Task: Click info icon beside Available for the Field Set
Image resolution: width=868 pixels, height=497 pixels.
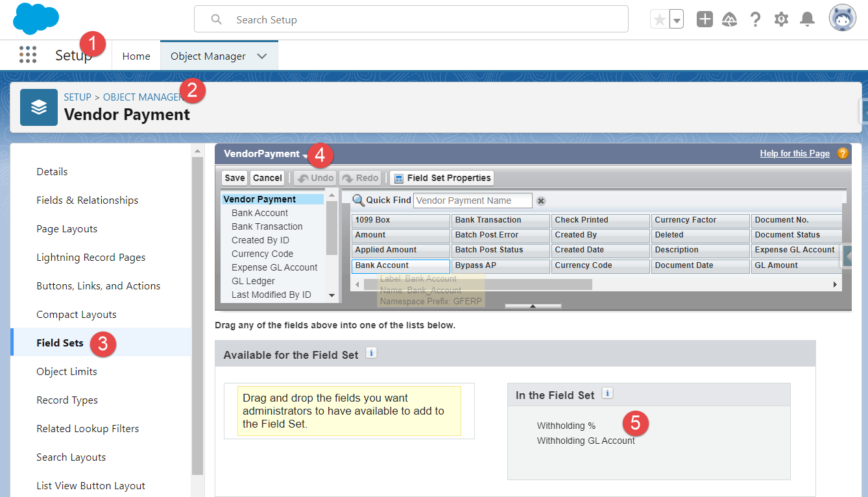Action: (x=371, y=353)
